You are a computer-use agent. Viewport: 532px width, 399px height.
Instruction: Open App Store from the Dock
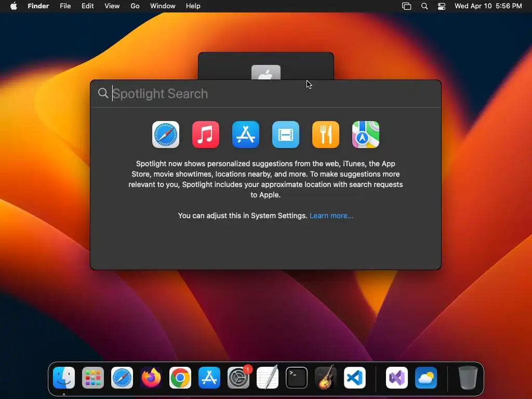pos(209,378)
